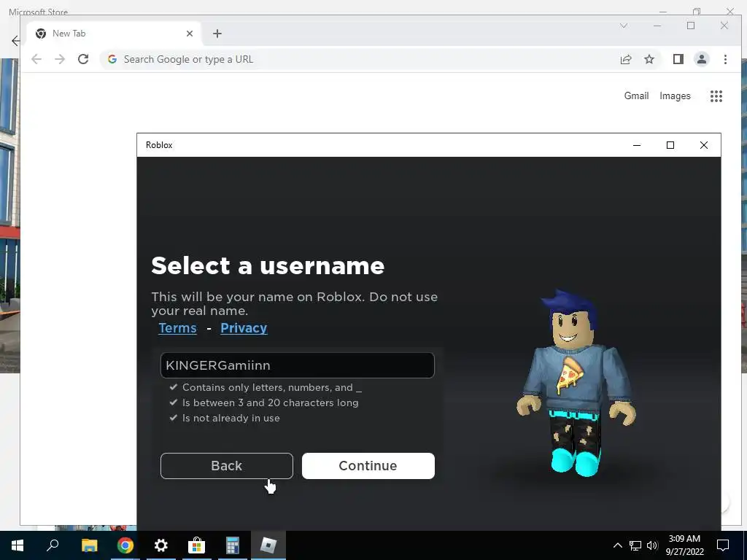Open the Privacy link
747x560 pixels.
(x=244, y=328)
